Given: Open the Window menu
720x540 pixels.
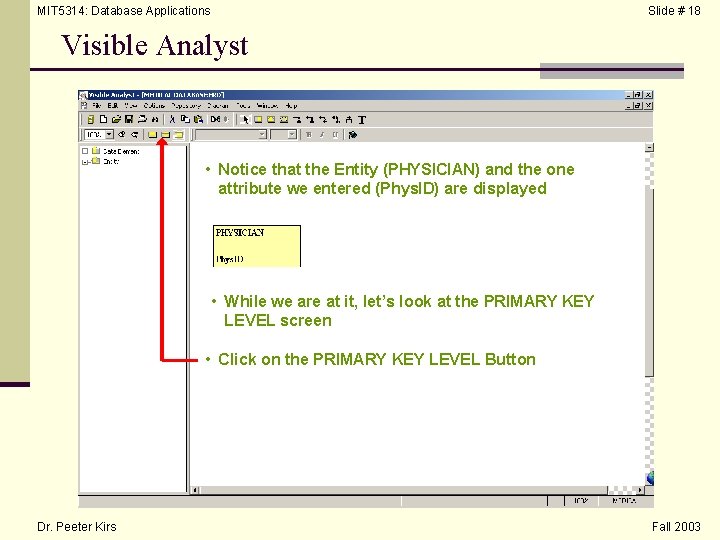Looking at the screenshot, I should 267,106.
